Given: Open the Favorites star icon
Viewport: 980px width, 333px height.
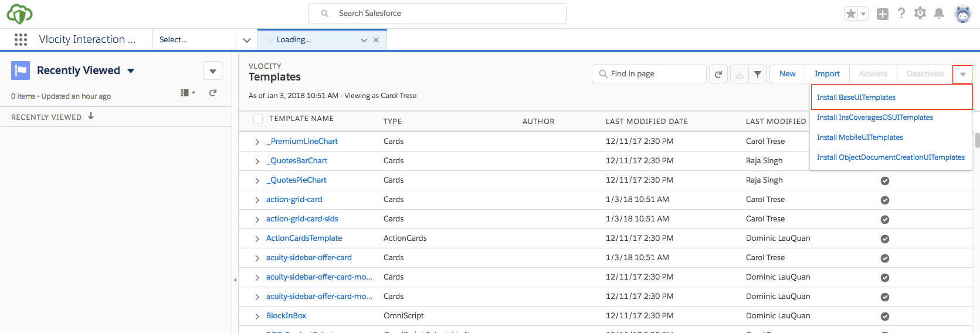Looking at the screenshot, I should click(850, 14).
